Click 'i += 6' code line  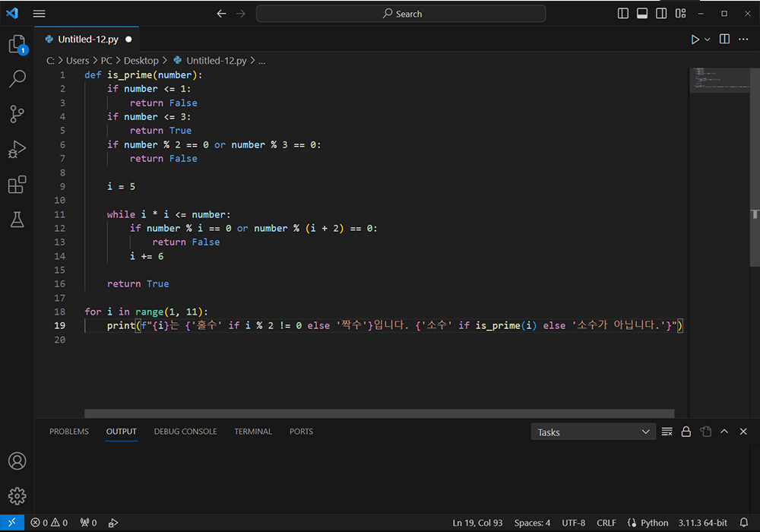(147, 256)
